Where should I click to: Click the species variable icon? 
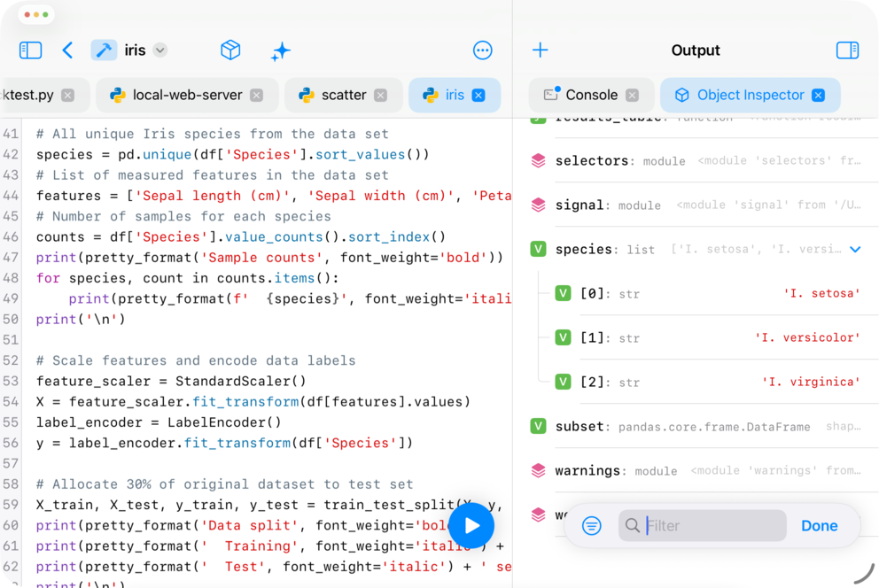(x=538, y=249)
